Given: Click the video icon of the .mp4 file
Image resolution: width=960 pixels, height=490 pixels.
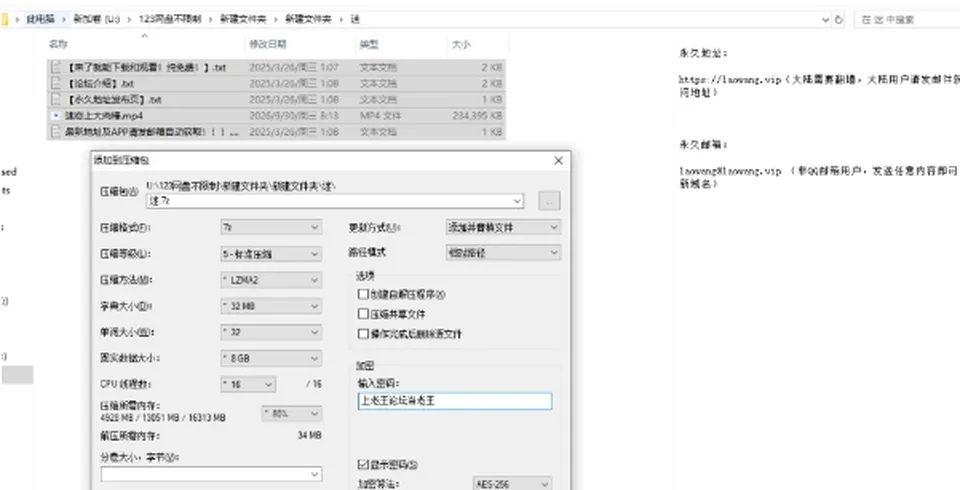Looking at the screenshot, I should pos(56,115).
